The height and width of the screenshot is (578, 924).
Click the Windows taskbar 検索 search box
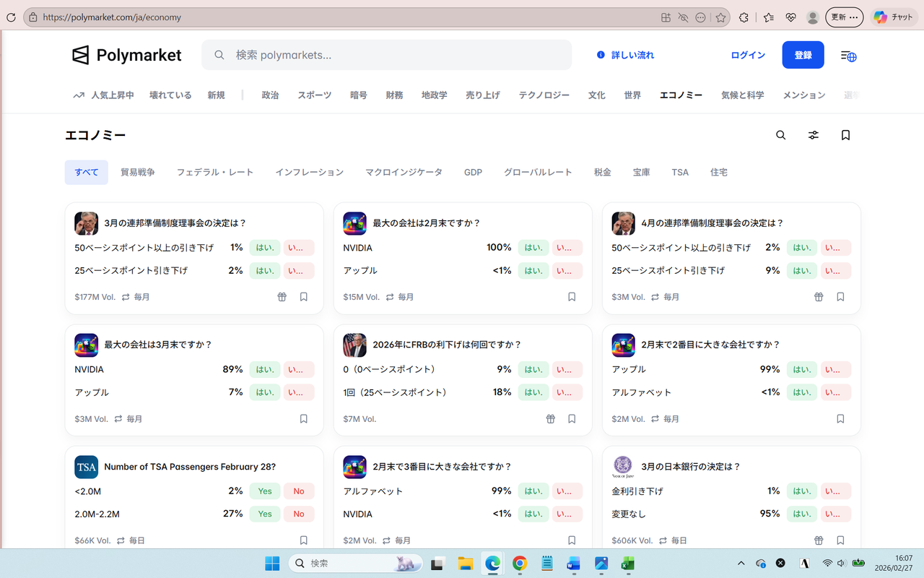[356, 564]
